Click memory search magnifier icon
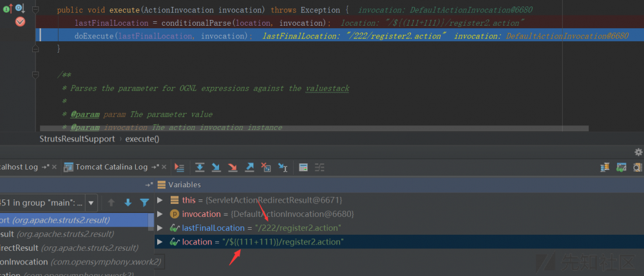This screenshot has width=644, height=276. click(x=638, y=167)
